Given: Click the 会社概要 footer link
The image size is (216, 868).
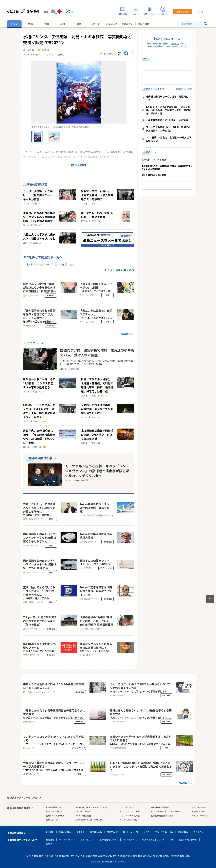Looking at the screenshot, I should click(x=50, y=832).
